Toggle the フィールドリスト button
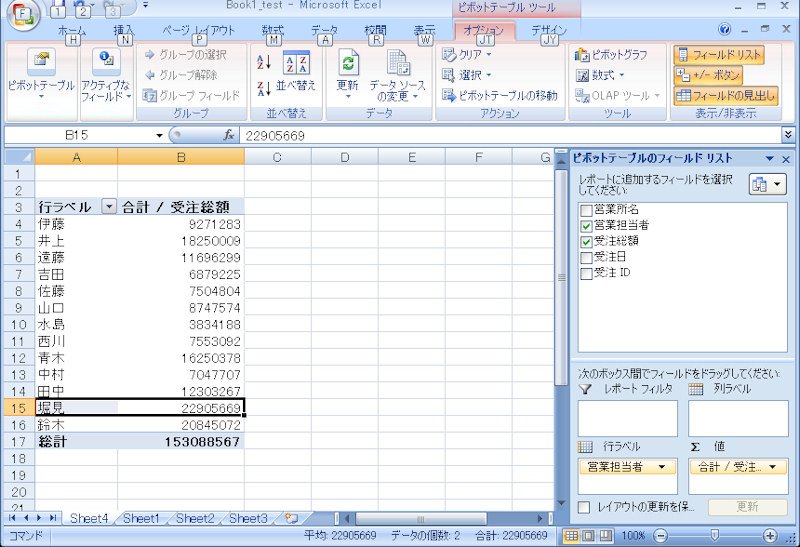The image size is (800, 547). (x=719, y=55)
